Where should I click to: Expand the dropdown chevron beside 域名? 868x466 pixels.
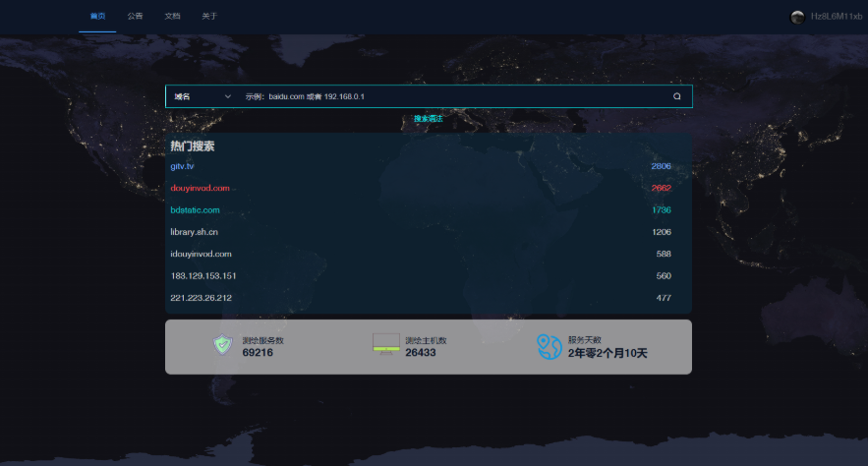pos(228,96)
